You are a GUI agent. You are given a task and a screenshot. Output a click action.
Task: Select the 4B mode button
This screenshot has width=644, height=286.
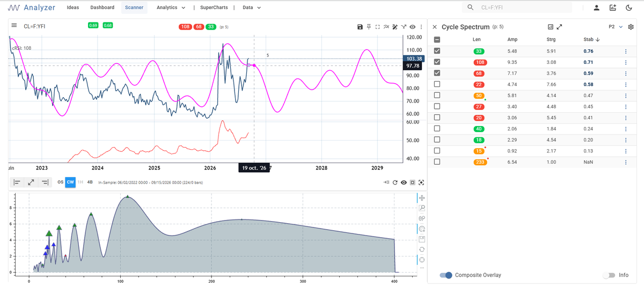tap(90, 182)
